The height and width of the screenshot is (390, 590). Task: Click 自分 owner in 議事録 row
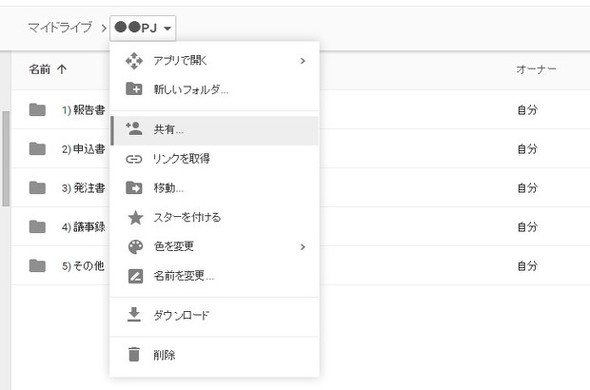tap(528, 227)
